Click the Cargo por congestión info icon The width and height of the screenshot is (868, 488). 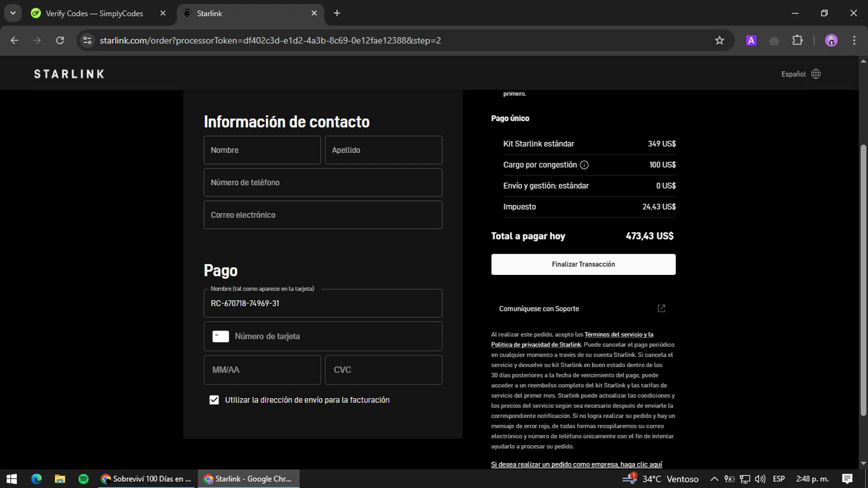click(584, 165)
